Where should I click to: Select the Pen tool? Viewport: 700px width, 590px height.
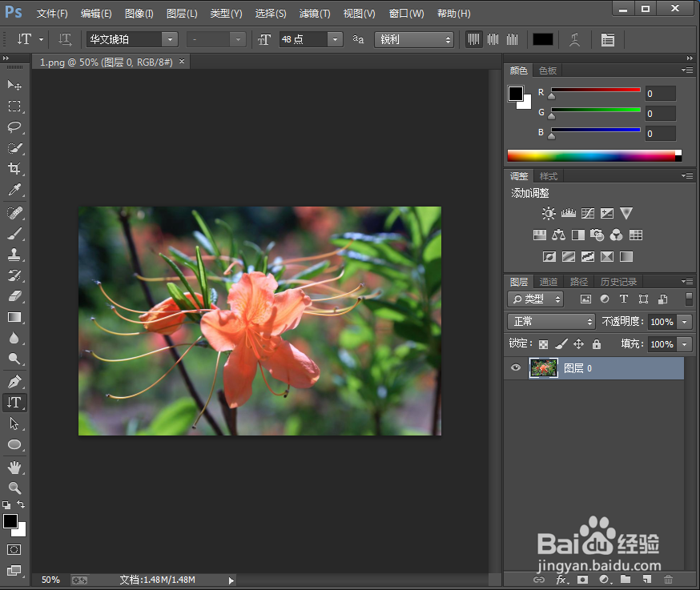coord(14,382)
